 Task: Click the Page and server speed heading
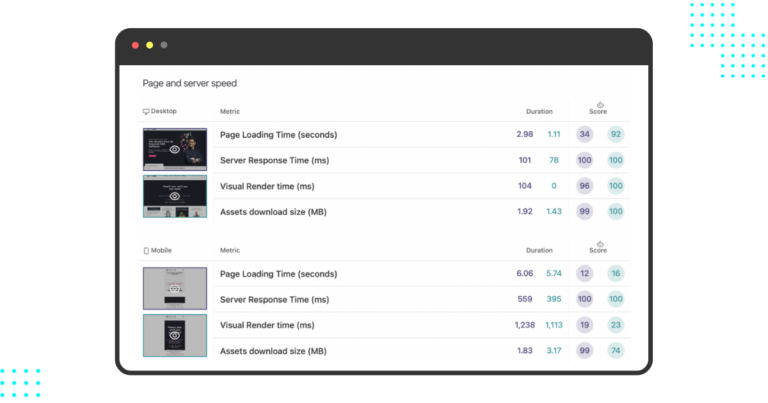pyautogui.click(x=190, y=83)
